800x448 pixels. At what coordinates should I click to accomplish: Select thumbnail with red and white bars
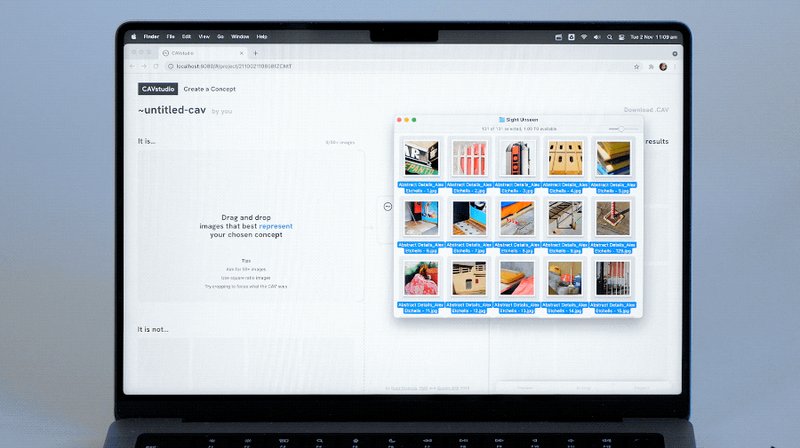coord(469,158)
